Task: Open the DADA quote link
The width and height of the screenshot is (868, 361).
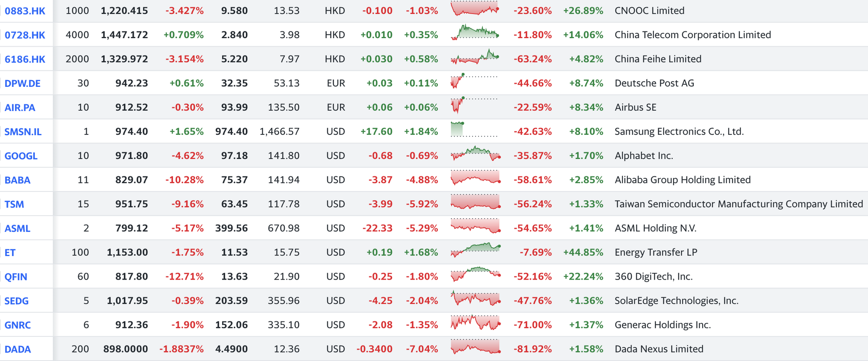Action: click(18, 349)
